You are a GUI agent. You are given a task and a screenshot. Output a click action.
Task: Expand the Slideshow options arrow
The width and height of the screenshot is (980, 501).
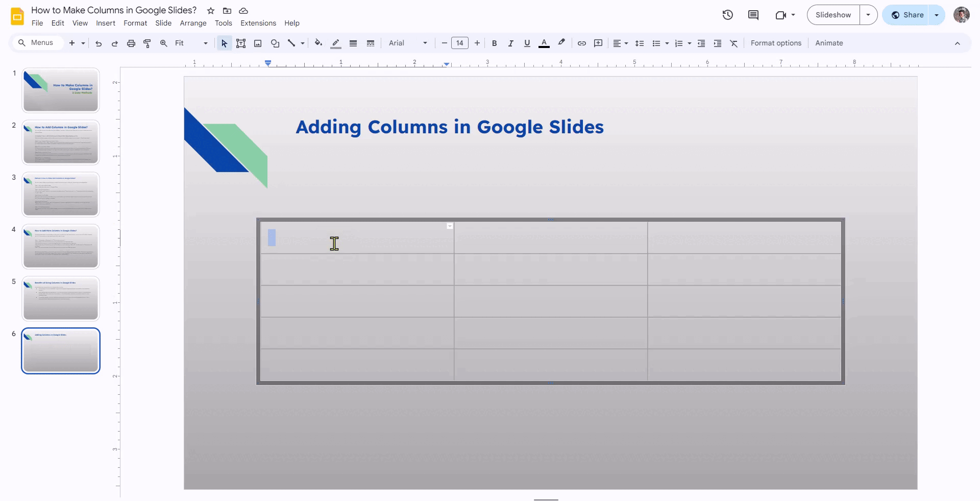868,15
